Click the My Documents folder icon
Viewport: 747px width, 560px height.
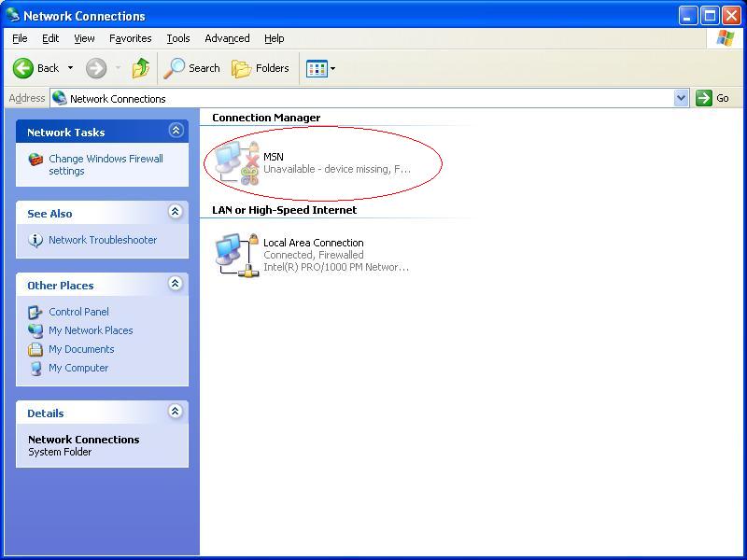coord(35,349)
